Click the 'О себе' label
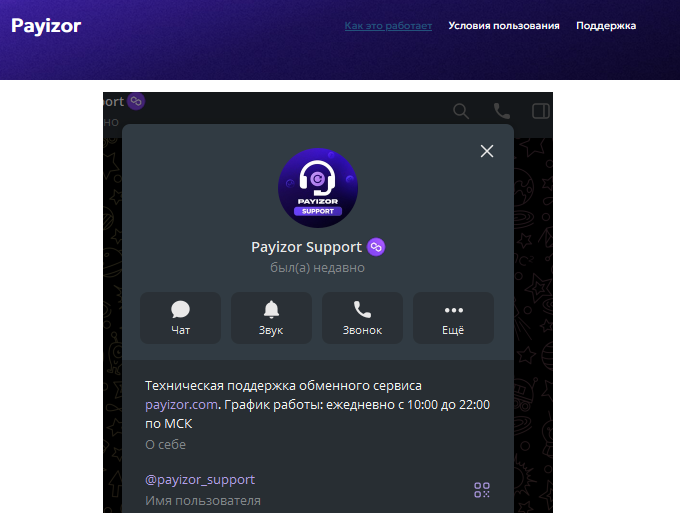Screen dimensions: 680x513 165,444
